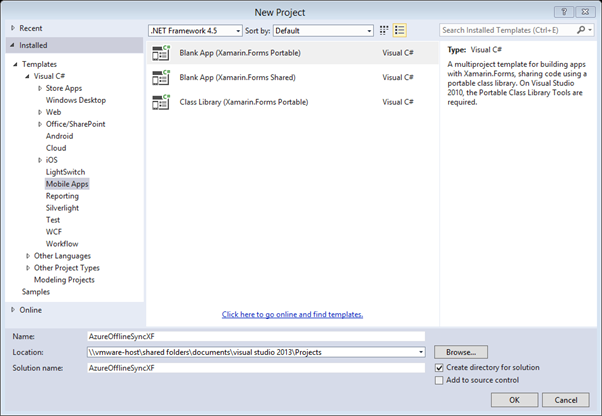Click the Cancel button

coord(566,400)
